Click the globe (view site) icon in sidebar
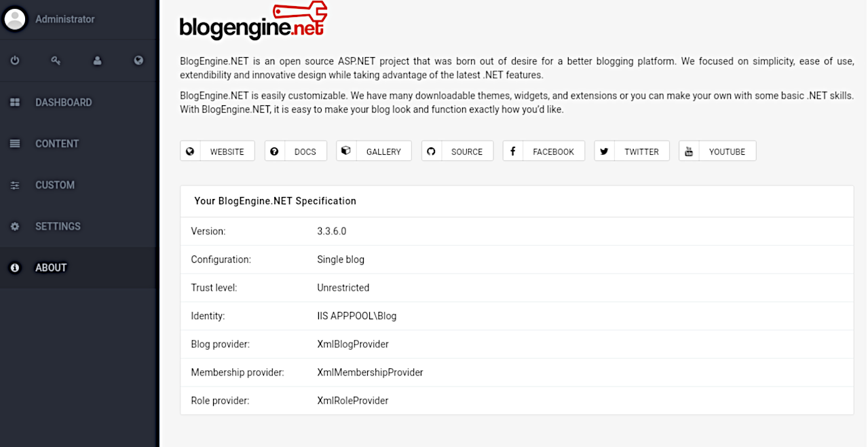This screenshot has height=447, width=868. click(x=138, y=60)
